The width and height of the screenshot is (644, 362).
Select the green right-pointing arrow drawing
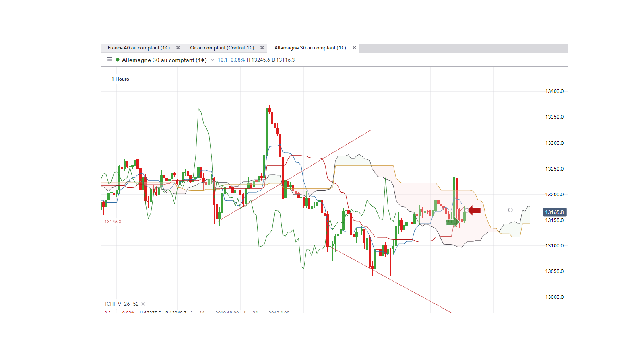point(453,222)
